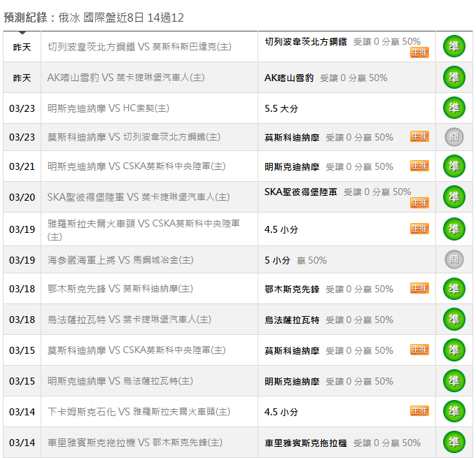The height and width of the screenshot is (458, 476).
Task: Click green 準 icon for 03/19 雅羅斯拉夫爾火車頭 VS CSKA row
Action: [x=454, y=229]
